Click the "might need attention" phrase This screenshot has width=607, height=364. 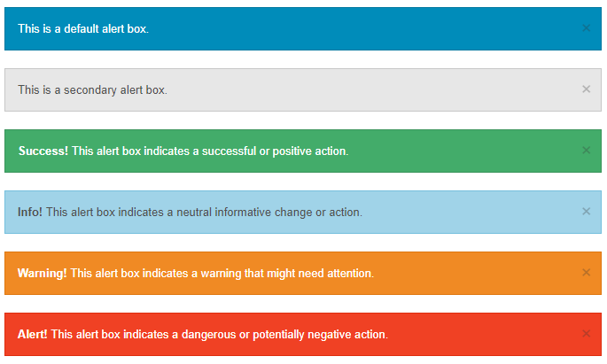click(x=320, y=274)
